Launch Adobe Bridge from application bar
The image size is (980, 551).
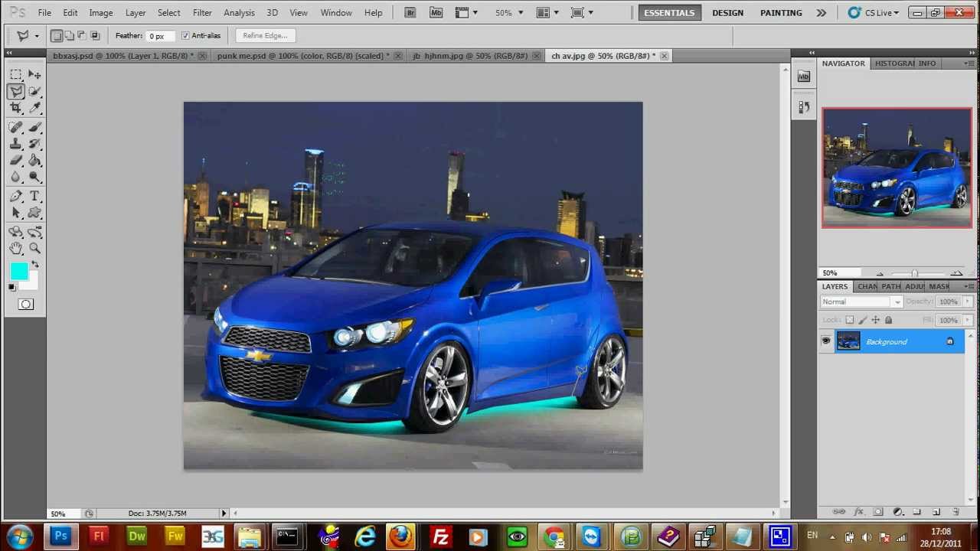pos(410,12)
